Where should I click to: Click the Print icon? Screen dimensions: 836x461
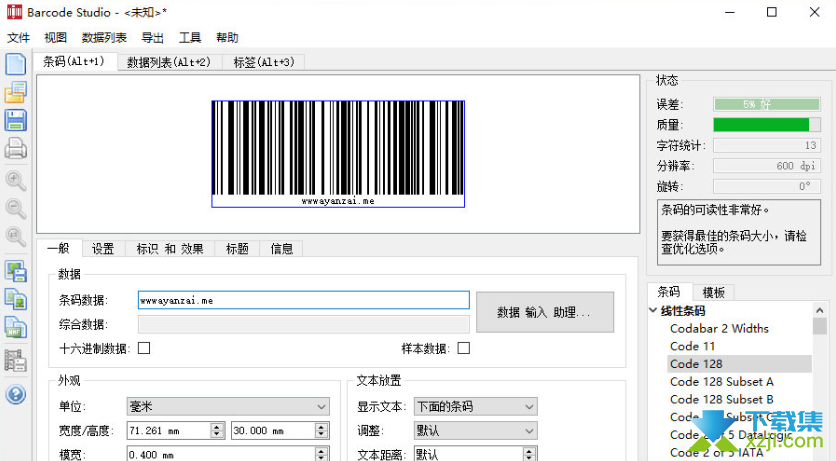tap(15, 149)
